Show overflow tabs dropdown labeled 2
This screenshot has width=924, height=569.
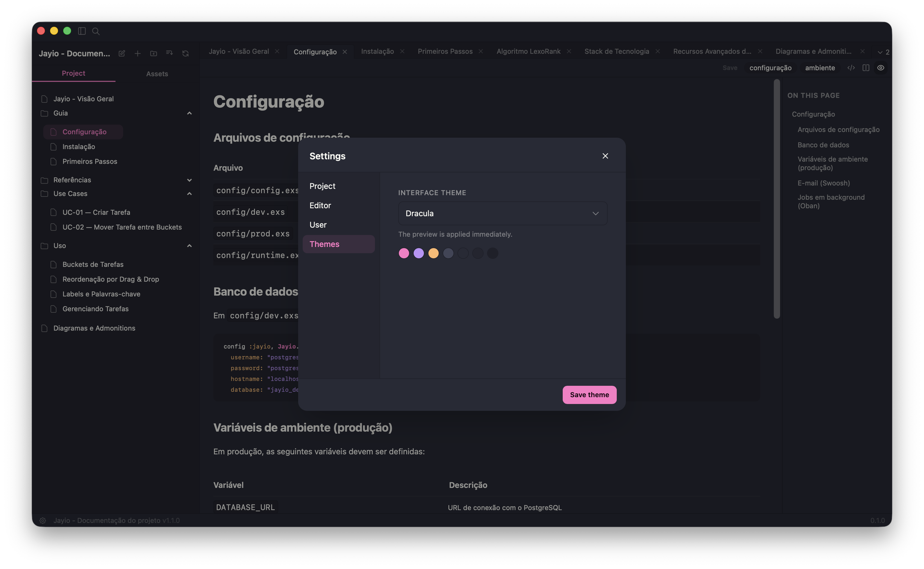click(883, 52)
